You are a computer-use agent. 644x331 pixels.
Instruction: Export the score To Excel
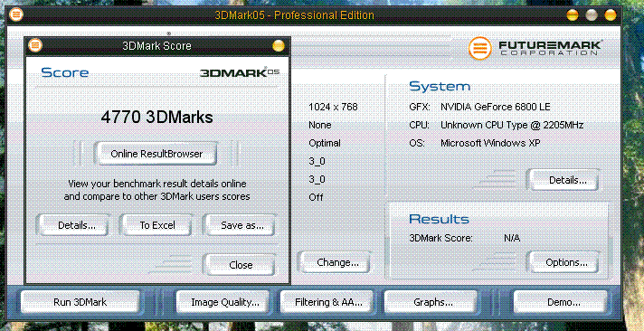pyautogui.click(x=157, y=225)
